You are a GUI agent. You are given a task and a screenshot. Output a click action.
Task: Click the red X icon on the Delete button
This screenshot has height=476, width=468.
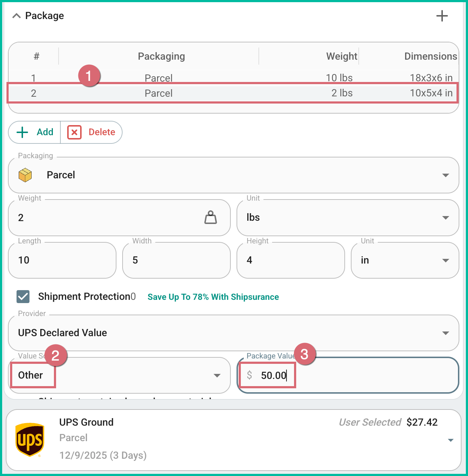point(74,132)
